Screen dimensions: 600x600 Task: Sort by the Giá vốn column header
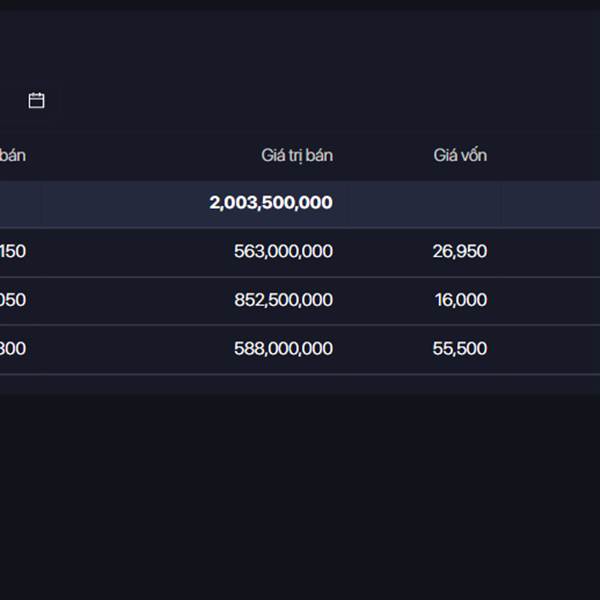point(460,155)
